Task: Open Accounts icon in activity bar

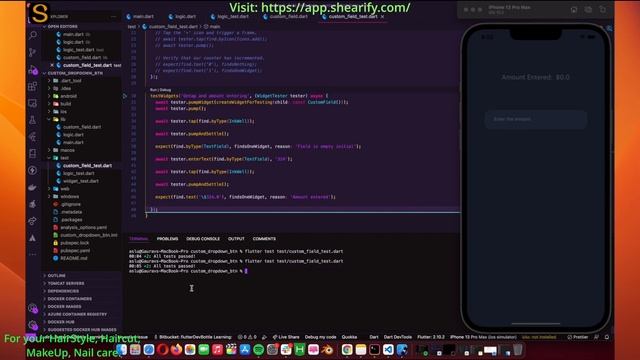Action: pyautogui.click(x=33, y=309)
